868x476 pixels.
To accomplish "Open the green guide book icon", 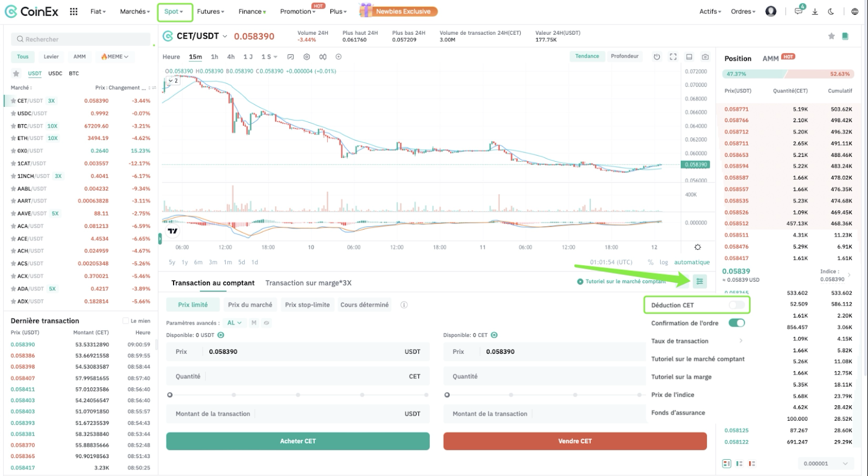I will 845,36.
